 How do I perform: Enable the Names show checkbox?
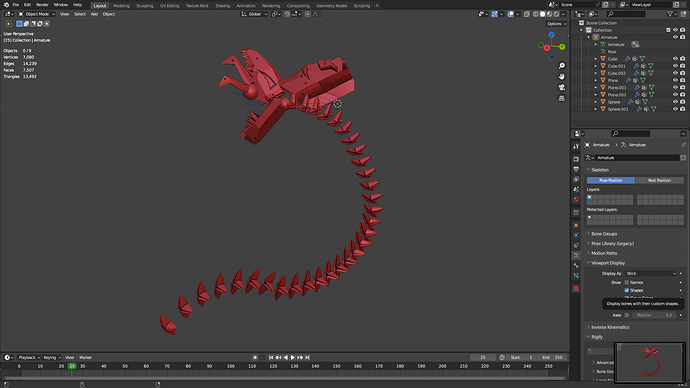(x=627, y=282)
